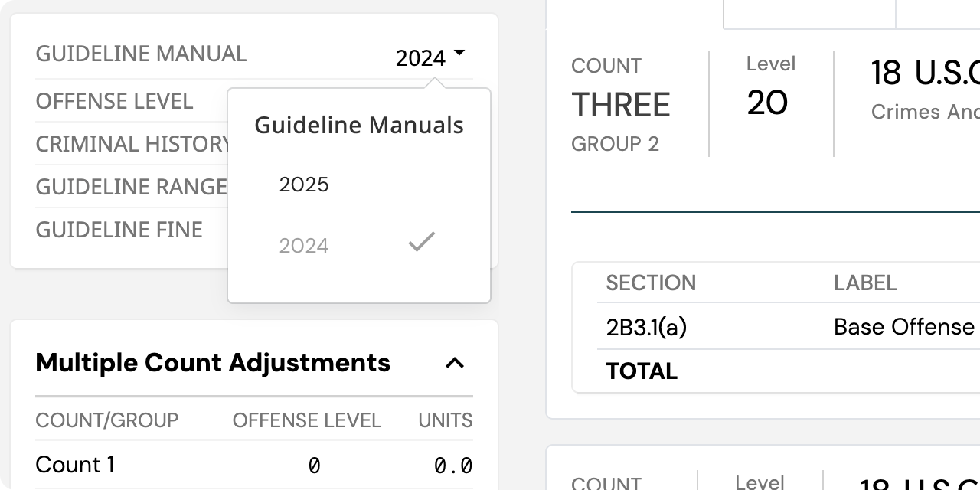Click the 2B3.1(a) section entry
The width and height of the screenshot is (980, 490).
coord(646,327)
